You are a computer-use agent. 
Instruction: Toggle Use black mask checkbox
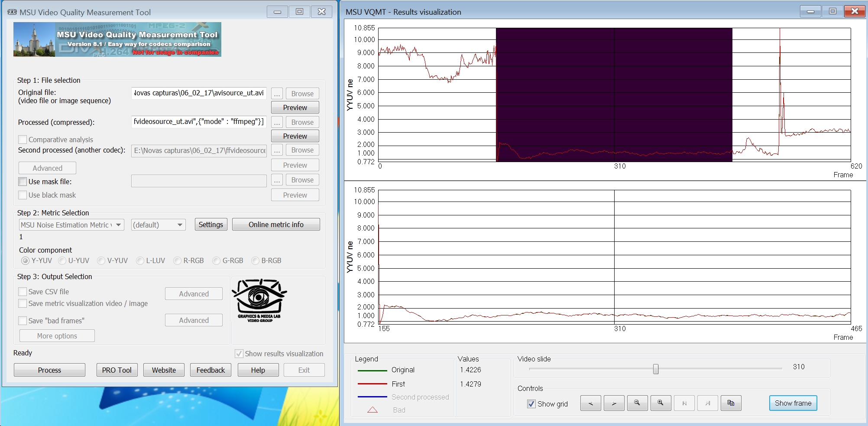[23, 195]
